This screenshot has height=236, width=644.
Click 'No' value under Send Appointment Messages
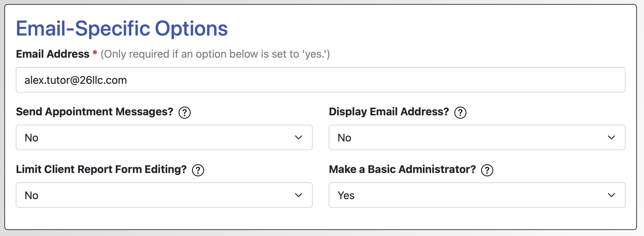pyautogui.click(x=31, y=138)
